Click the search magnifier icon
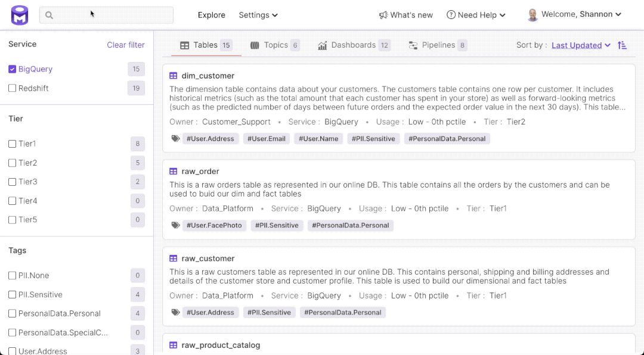Viewport: 644px width, 355px height. click(49, 15)
